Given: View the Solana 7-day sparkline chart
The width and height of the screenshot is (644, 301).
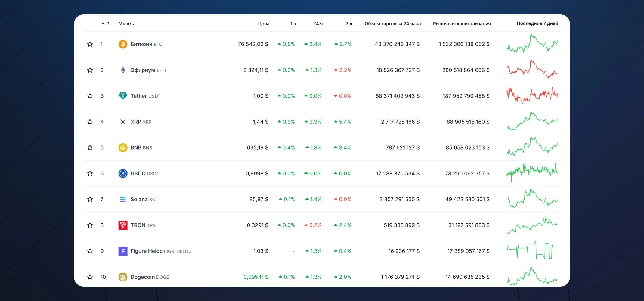Looking at the screenshot, I should pyautogui.click(x=532, y=198).
